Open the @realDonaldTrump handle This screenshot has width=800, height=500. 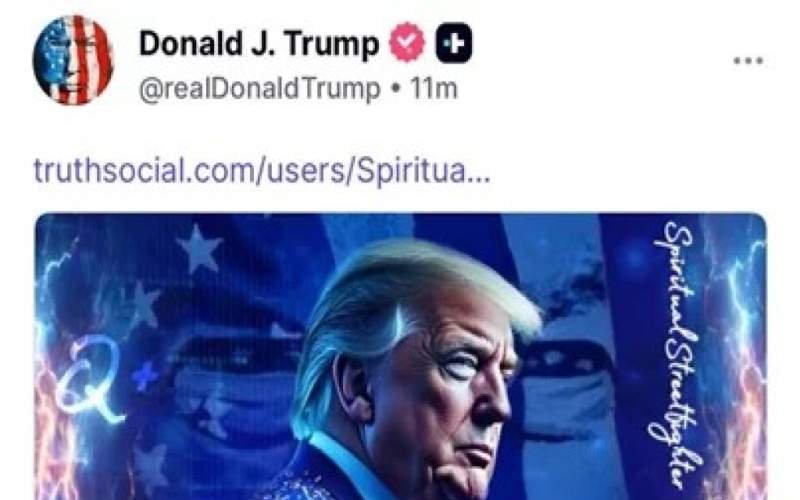click(x=260, y=89)
